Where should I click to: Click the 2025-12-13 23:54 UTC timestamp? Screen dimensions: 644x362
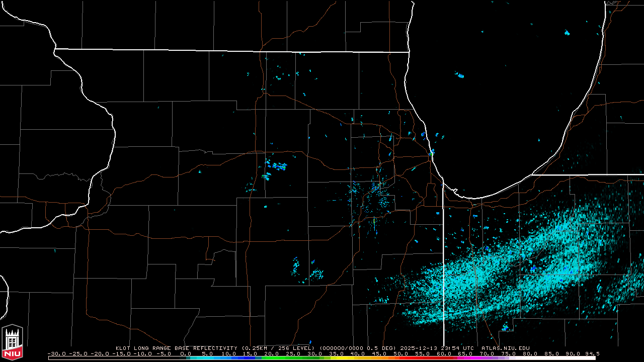pyautogui.click(x=437, y=348)
